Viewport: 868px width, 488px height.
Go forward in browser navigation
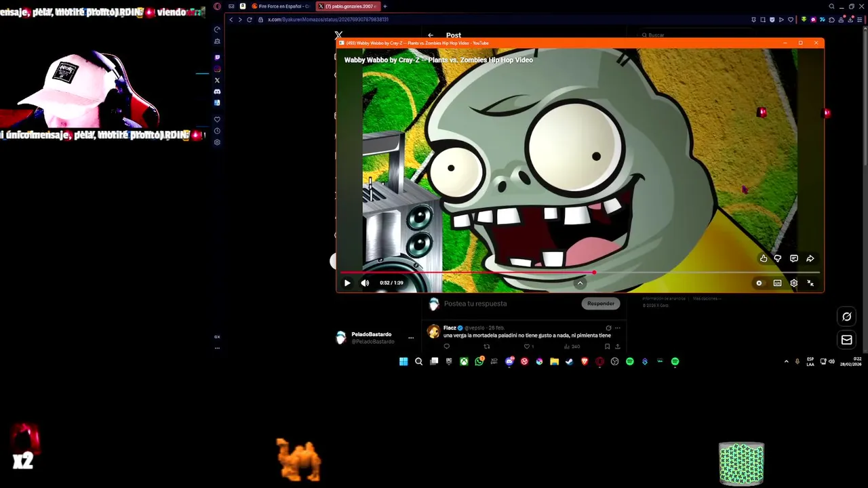coord(239,20)
